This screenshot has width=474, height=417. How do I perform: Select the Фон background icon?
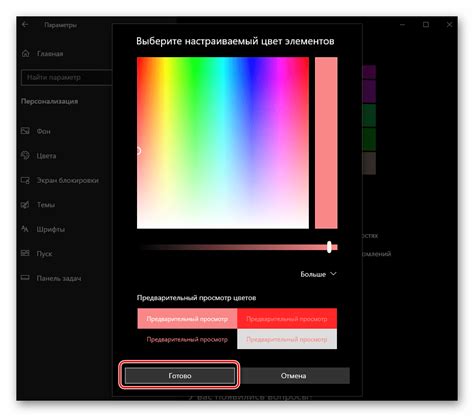pyautogui.click(x=25, y=131)
